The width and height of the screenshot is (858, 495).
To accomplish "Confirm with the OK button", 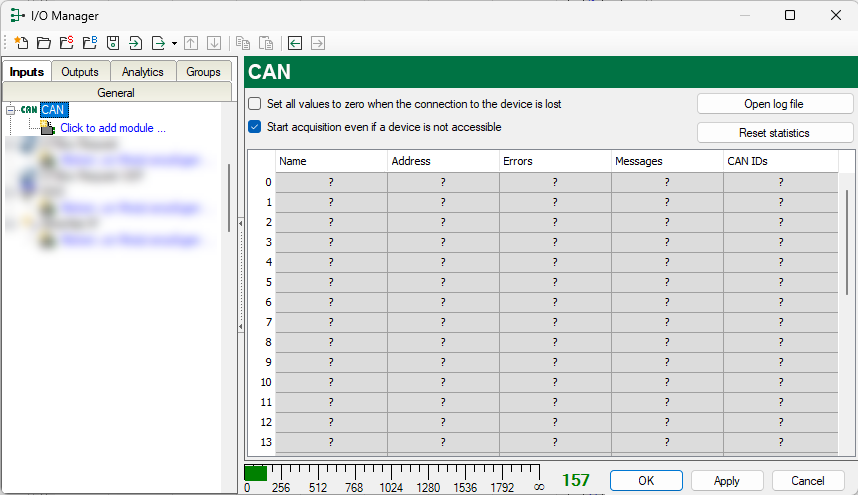I will (646, 480).
